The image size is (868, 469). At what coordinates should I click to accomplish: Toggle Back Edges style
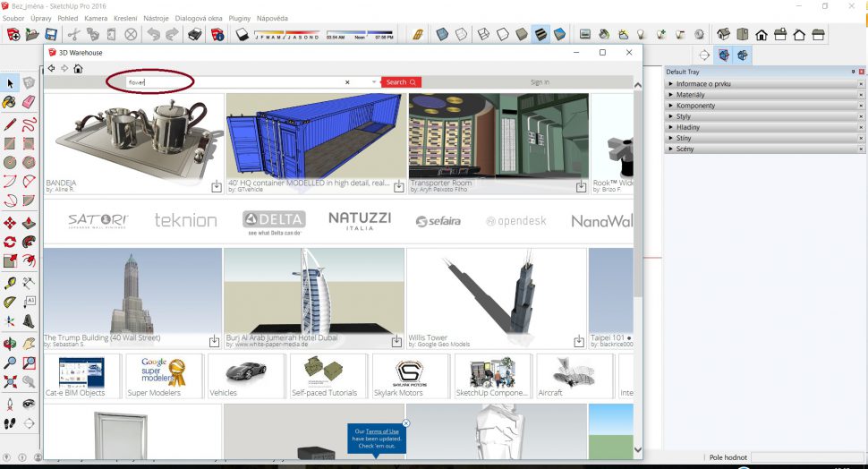pos(461,34)
